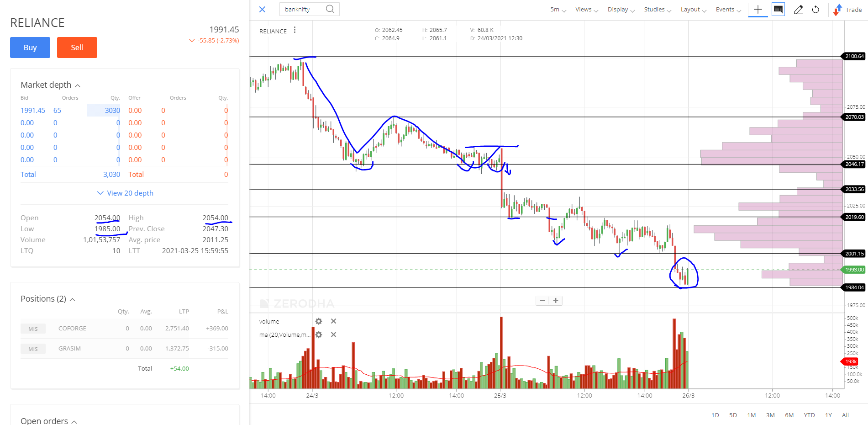Screen dimensions: 868x425
Task: Open the Studies menu
Action: point(658,10)
